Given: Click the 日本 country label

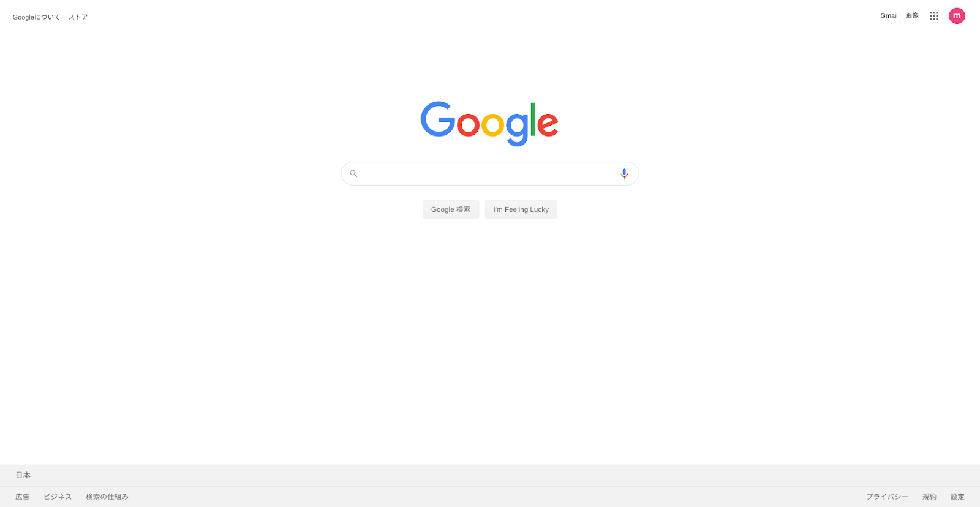Looking at the screenshot, I should [x=23, y=475].
